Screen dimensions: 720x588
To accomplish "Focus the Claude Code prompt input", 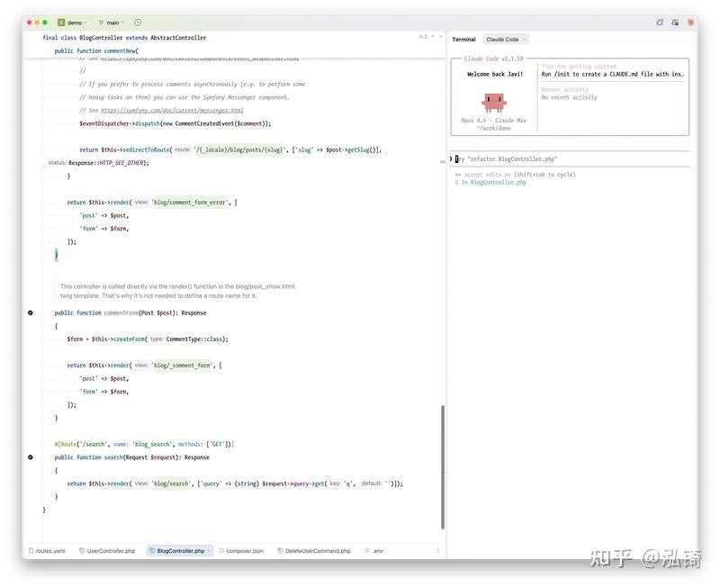I will tap(570, 159).
